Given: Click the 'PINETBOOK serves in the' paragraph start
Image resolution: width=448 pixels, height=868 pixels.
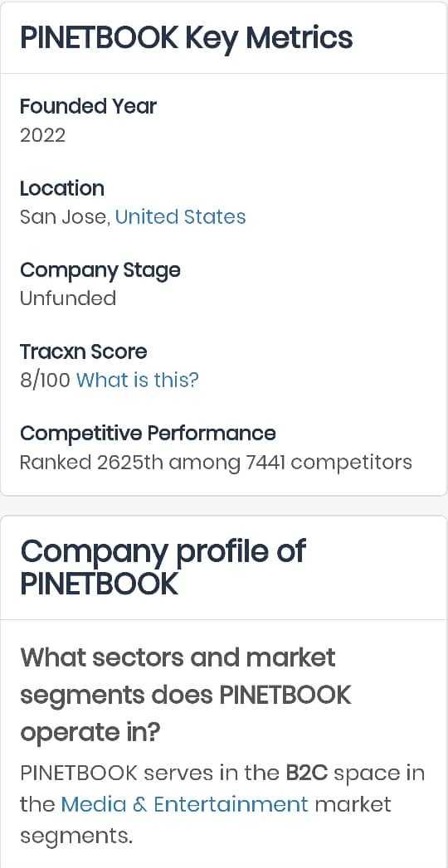Looking at the screenshot, I should [x=149, y=773].
